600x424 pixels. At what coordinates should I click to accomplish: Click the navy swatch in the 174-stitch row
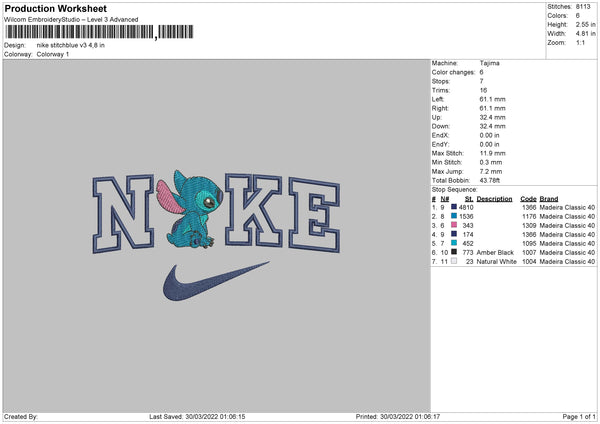pyautogui.click(x=454, y=234)
